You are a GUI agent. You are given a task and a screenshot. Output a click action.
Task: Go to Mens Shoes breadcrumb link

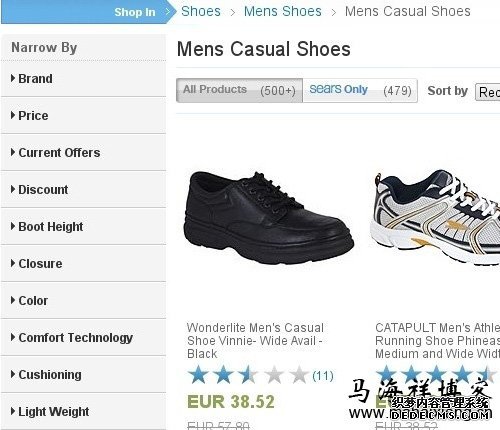click(x=283, y=11)
